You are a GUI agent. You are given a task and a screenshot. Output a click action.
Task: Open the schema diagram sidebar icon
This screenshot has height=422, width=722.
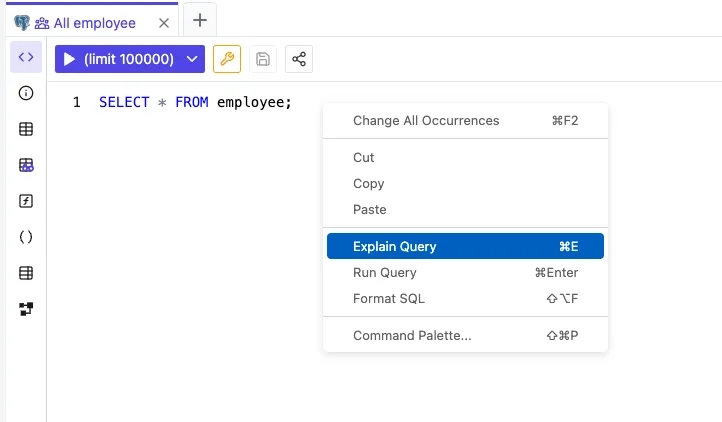click(x=26, y=309)
